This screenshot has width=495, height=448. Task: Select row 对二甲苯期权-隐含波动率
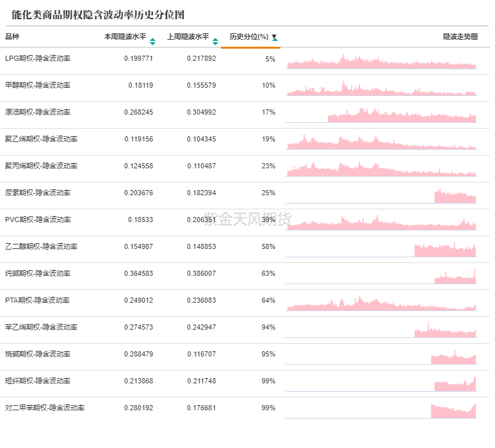click(245, 410)
